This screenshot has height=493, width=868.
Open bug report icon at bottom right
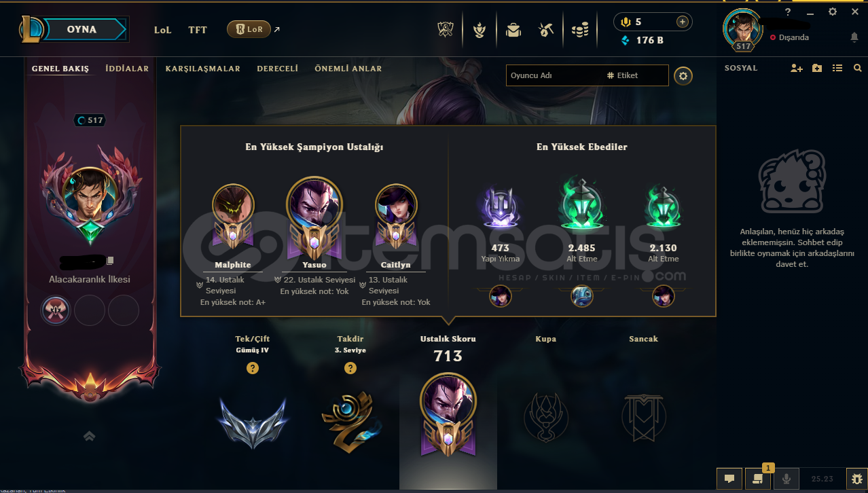pos(856,478)
